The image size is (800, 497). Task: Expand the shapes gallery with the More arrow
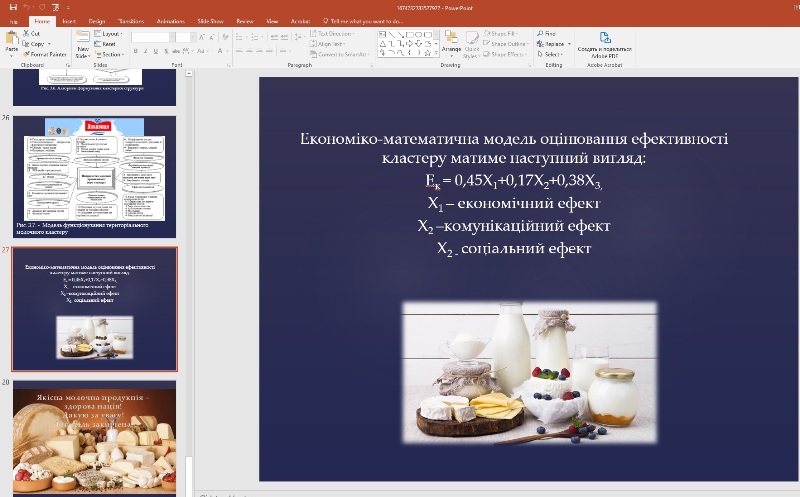[x=436, y=53]
